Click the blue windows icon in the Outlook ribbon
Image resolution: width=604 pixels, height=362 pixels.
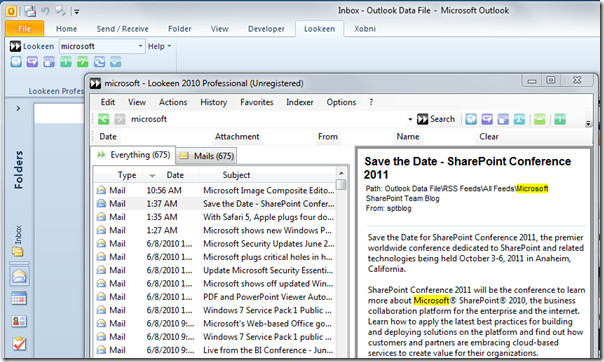49,62
